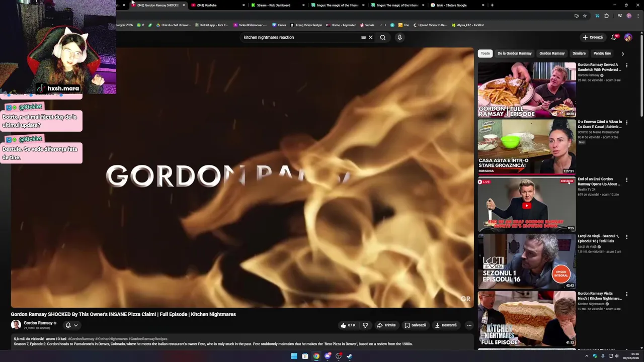644x362 pixels.
Task: Select the Gordon Ramsay filter chip
Action: [552, 53]
